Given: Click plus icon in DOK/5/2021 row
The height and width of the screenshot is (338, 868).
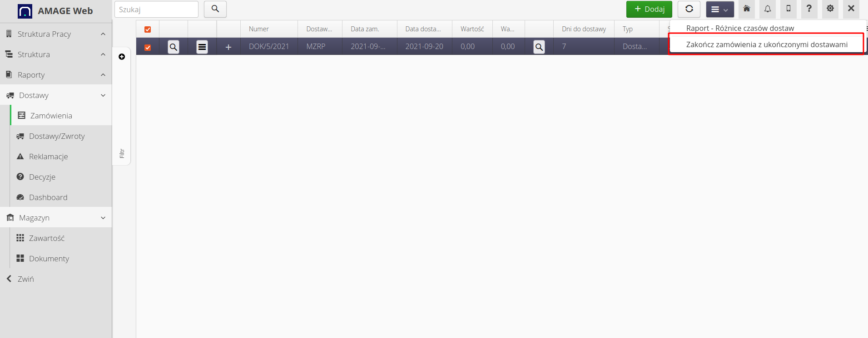Looking at the screenshot, I should point(228,47).
